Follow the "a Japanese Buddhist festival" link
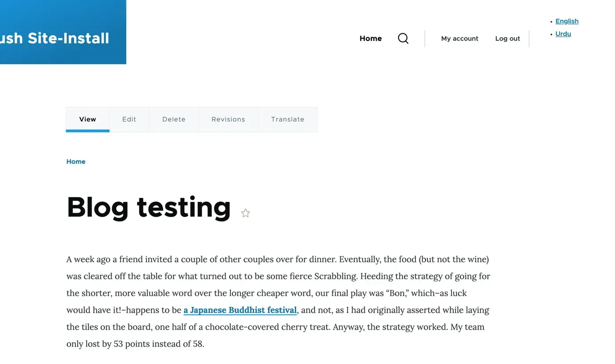Image resolution: width=615 pixels, height=364 pixels. click(x=240, y=310)
